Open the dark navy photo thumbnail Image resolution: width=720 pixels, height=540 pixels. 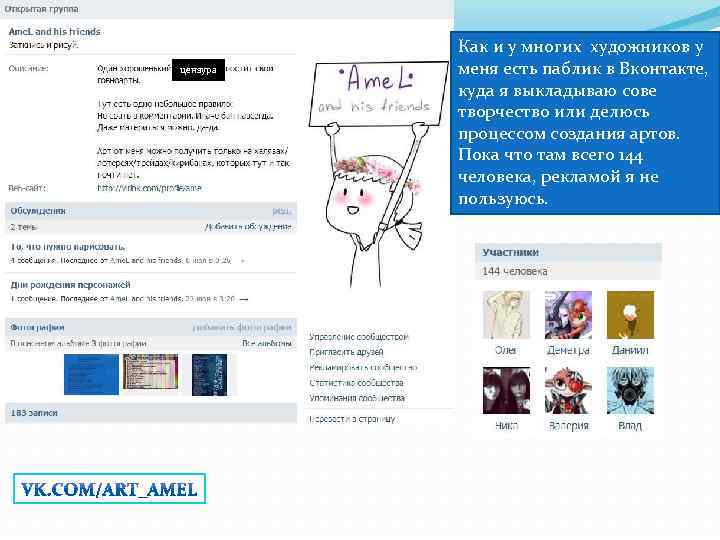[209, 375]
